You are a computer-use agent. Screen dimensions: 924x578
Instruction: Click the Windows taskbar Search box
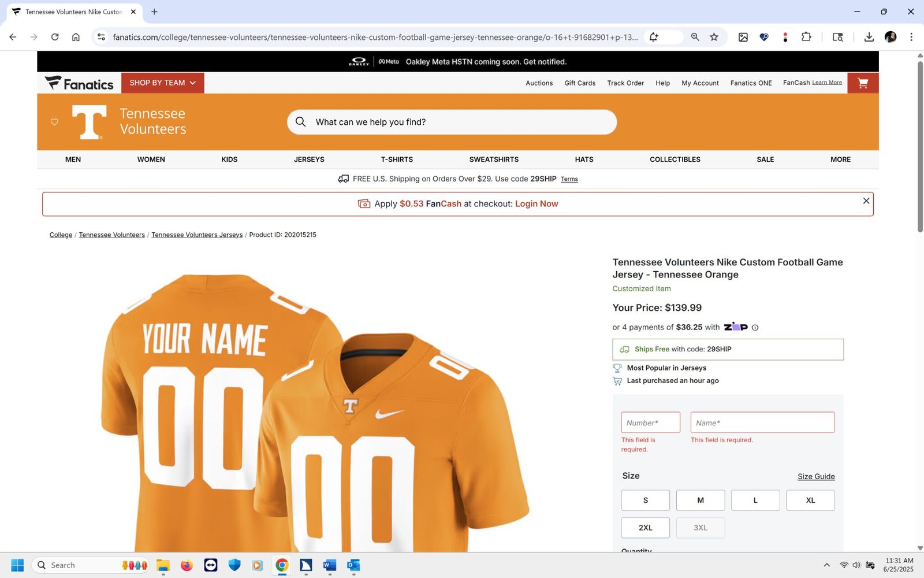[91, 565]
